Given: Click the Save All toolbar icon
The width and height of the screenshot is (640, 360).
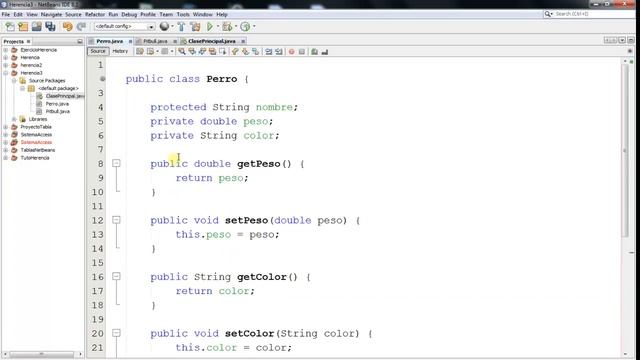Looking at the screenshot, I should pos(50,27).
